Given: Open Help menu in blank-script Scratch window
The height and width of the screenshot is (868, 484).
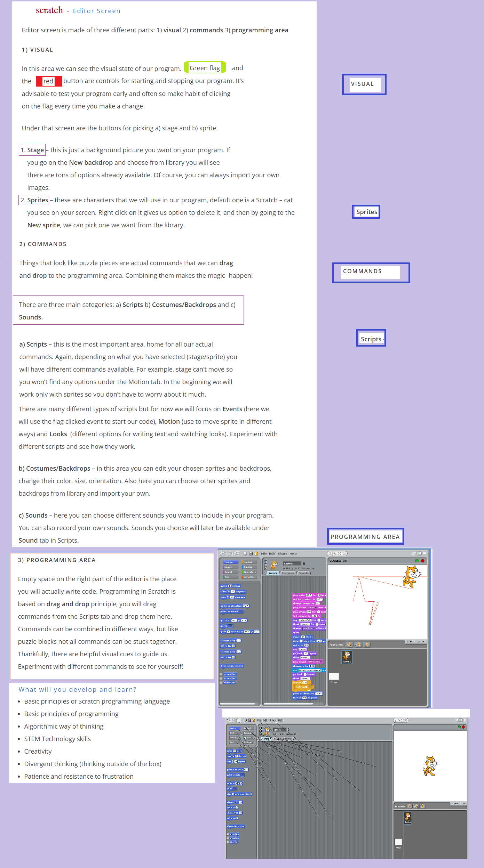Looking at the screenshot, I should pos(280,720).
